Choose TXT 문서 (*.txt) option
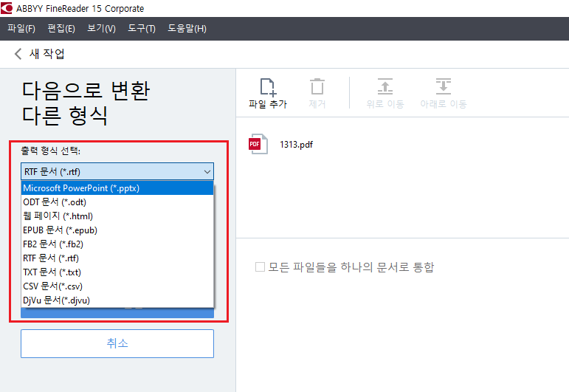The height and width of the screenshot is (392, 569). tap(117, 272)
